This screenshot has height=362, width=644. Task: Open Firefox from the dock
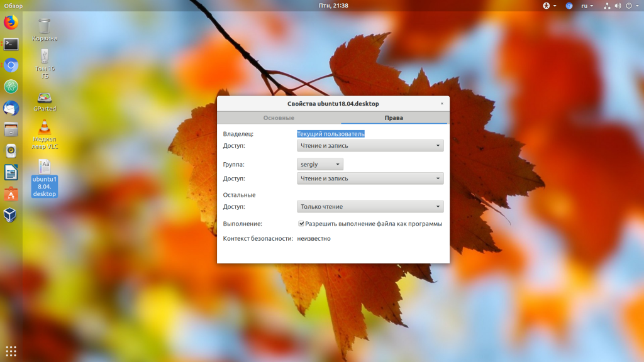11,23
